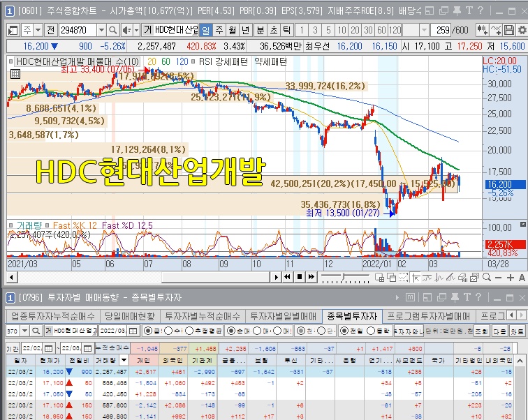Click the add-line-chart icon next to the save icon
Screen dimensions: 528x420
[496, 30]
